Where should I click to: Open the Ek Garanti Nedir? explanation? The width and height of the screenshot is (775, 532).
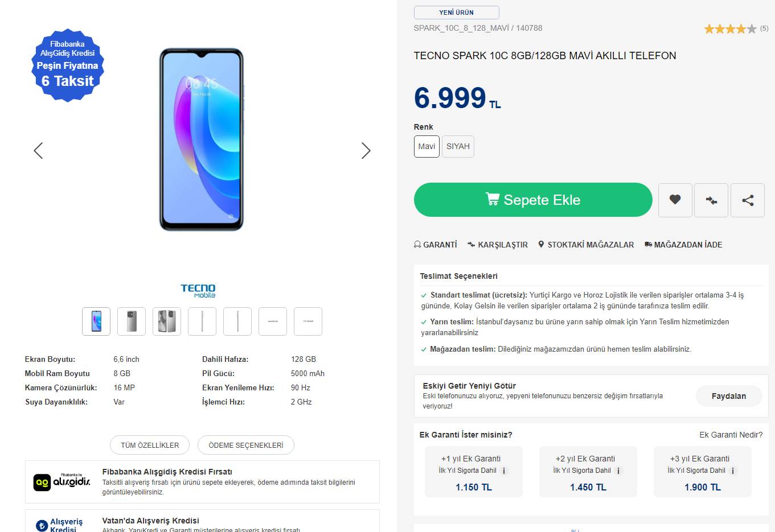(731, 435)
